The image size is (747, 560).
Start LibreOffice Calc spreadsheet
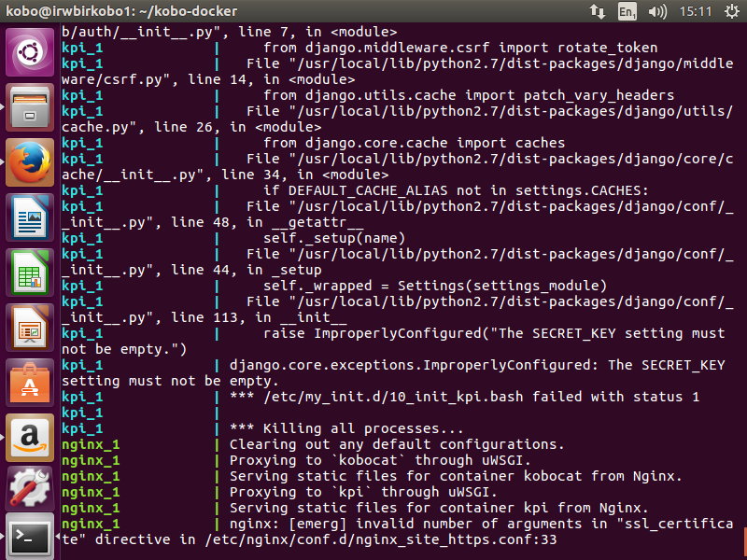pos(30,273)
